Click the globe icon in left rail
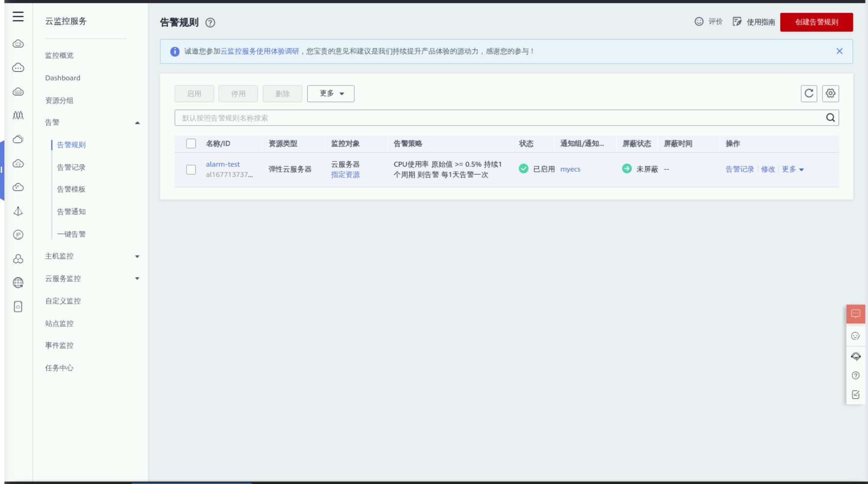868x484 pixels. [x=18, y=282]
